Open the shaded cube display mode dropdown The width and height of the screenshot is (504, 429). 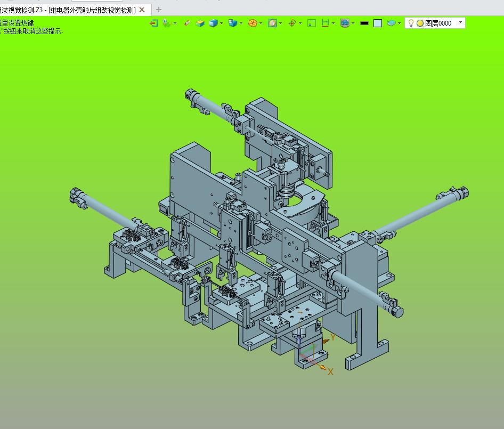[x=221, y=23]
